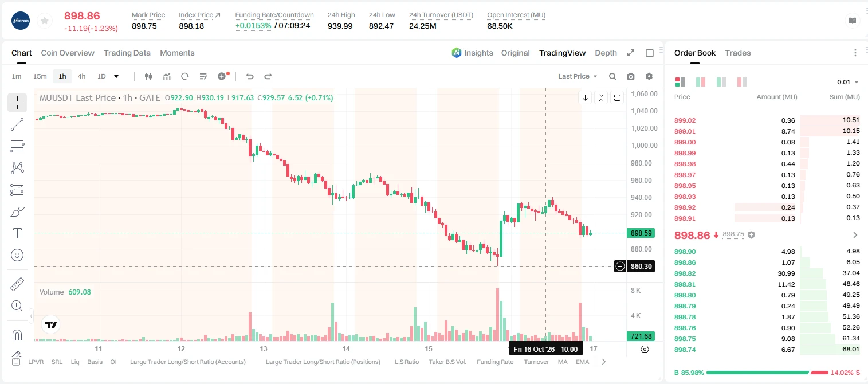Open the emoji sticker tool
Screen dimensions: 868x384
17,255
